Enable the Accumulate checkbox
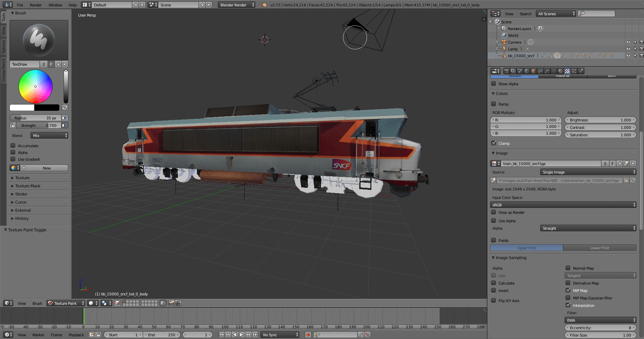The height and width of the screenshot is (339, 644). point(13,145)
